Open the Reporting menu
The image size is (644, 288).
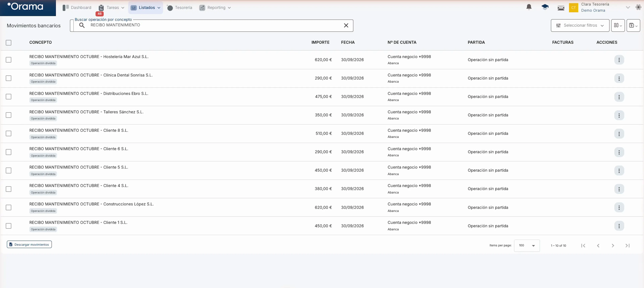coord(215,8)
